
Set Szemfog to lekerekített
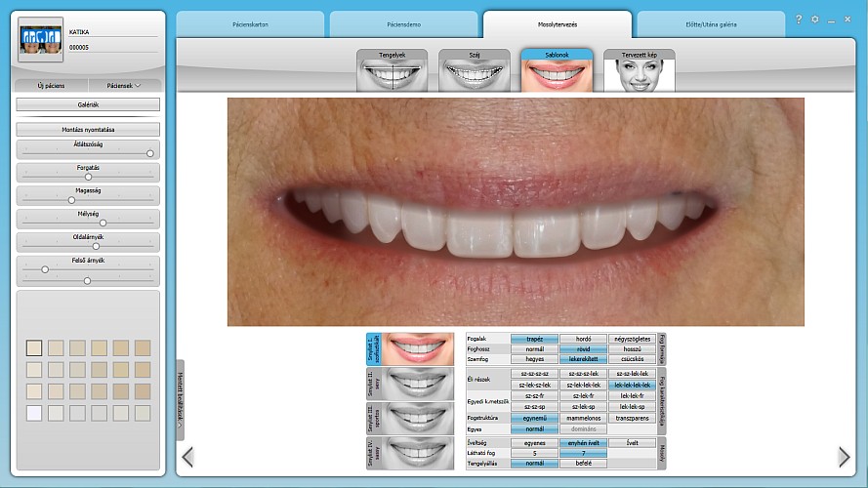pyautogui.click(x=584, y=359)
